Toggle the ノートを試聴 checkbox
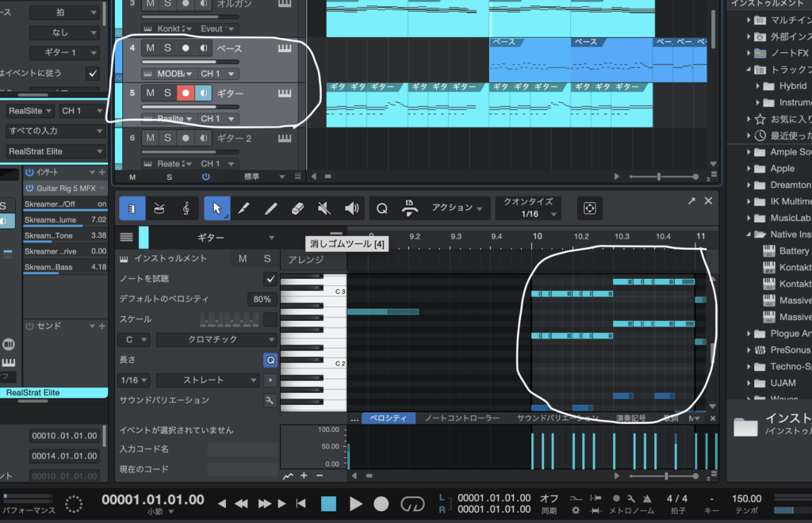Screen dimensions: 812x523 (270, 279)
